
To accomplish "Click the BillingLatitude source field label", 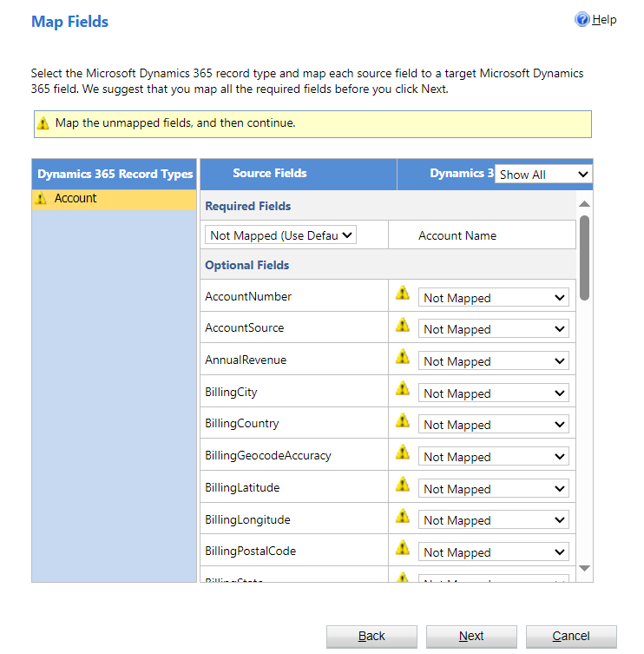I will [x=242, y=487].
